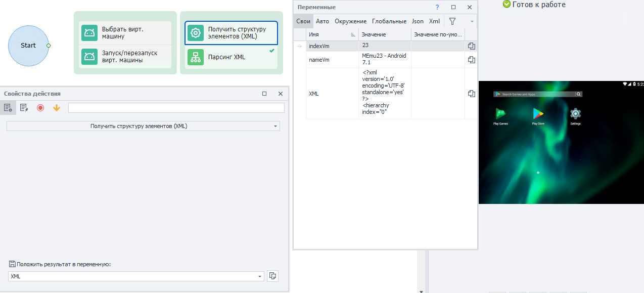Open the help question mark in Переменные

(437, 7)
